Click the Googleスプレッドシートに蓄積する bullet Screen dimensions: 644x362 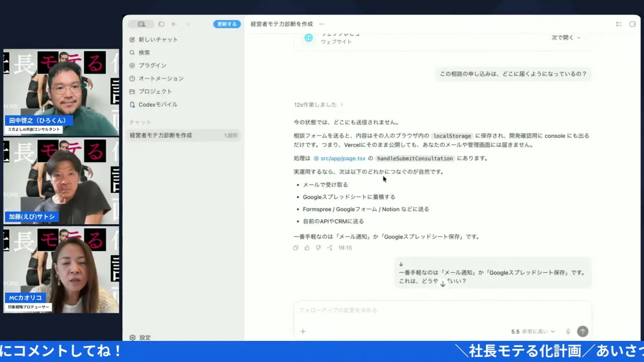click(x=349, y=197)
